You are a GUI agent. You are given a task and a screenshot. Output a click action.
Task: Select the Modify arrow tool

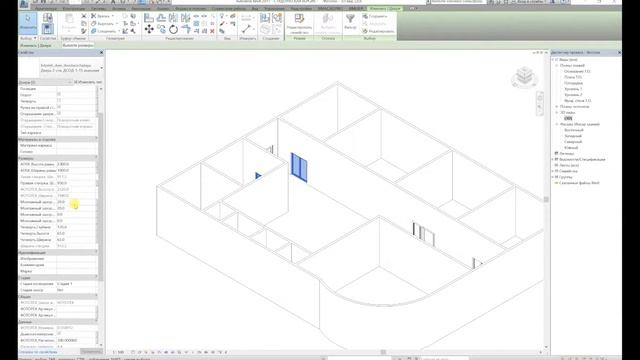point(28,23)
